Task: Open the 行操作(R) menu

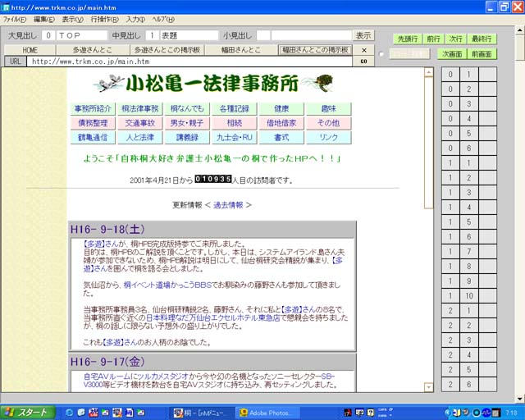Action: tap(104, 19)
